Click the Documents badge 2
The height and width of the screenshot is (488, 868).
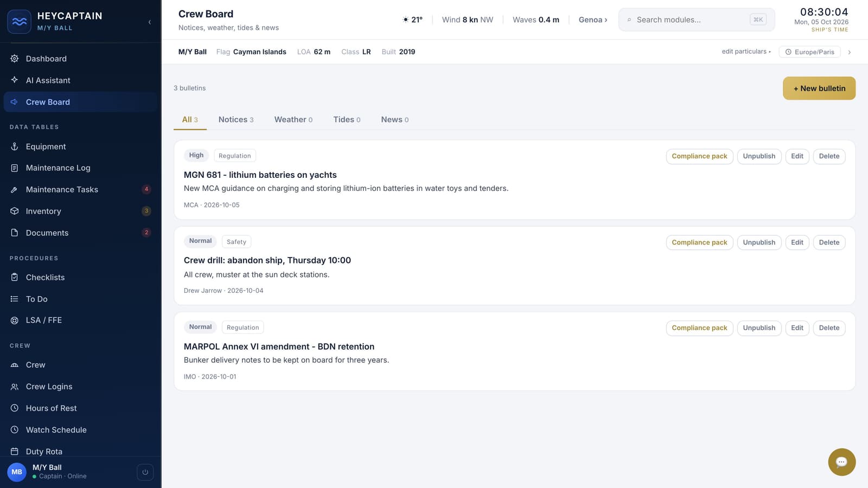click(146, 233)
